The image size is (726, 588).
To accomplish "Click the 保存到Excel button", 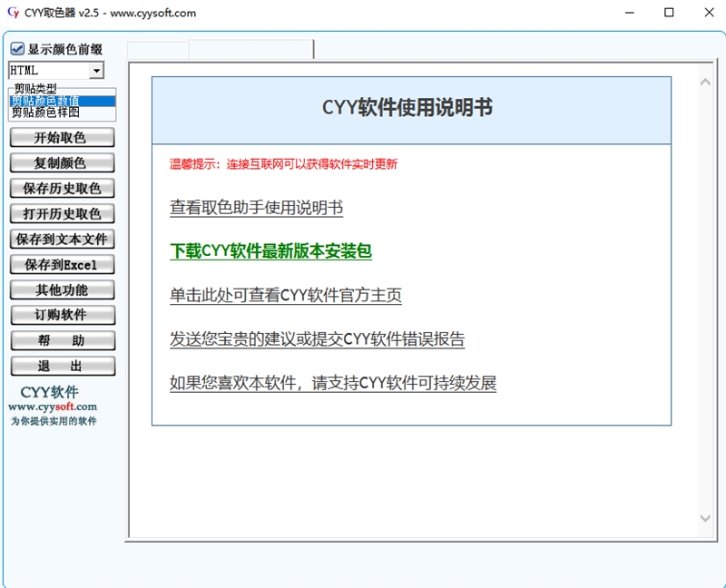I will 62,265.
